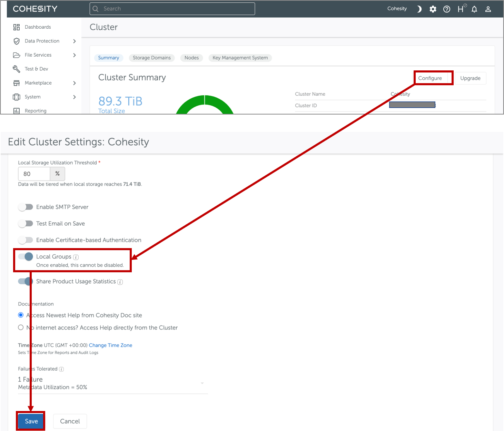Click info icon next to Failures Tolerated
Viewport: 504px width, 431px height.
point(61,369)
